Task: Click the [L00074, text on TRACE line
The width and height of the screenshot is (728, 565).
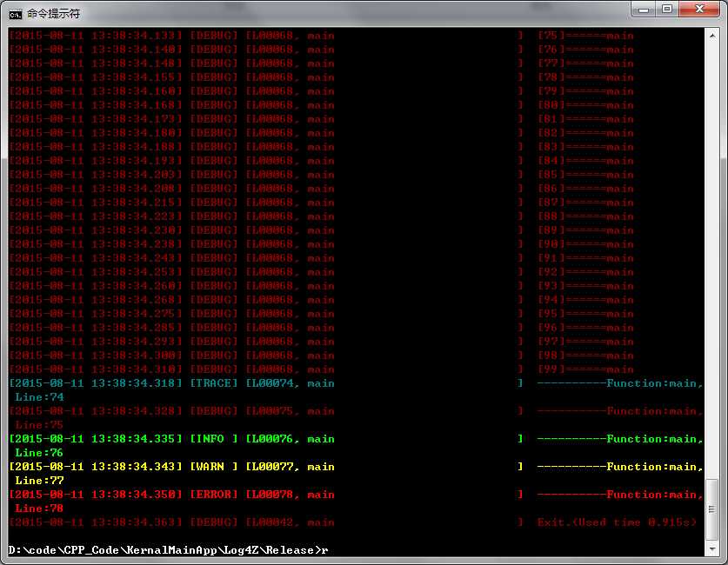Action: [272, 383]
